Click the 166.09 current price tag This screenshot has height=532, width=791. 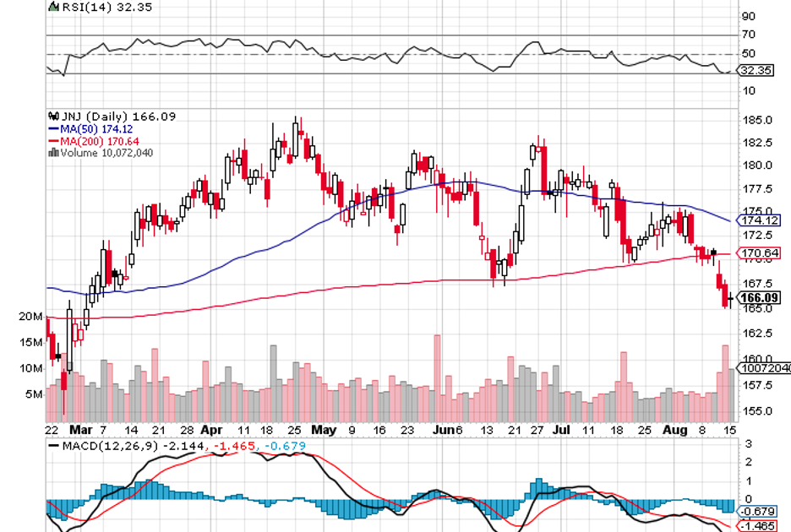pyautogui.click(x=759, y=297)
